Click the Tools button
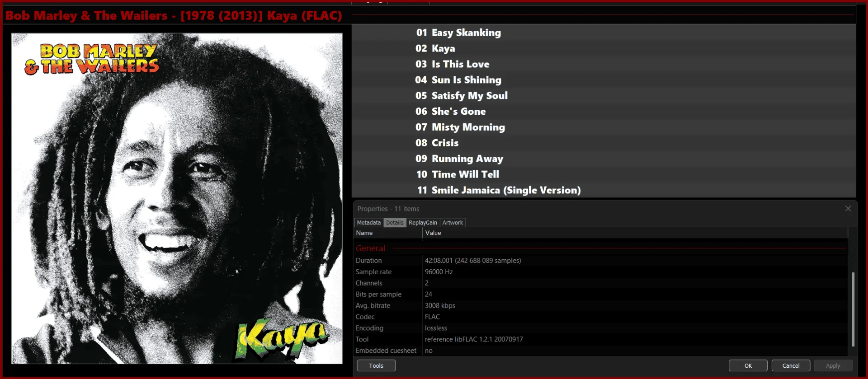 click(x=376, y=365)
